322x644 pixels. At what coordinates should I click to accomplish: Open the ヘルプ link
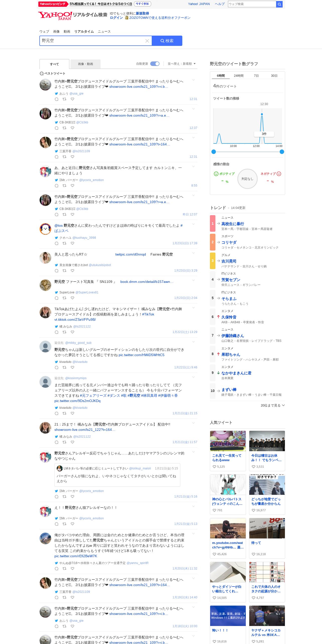pyautogui.click(x=220, y=4)
